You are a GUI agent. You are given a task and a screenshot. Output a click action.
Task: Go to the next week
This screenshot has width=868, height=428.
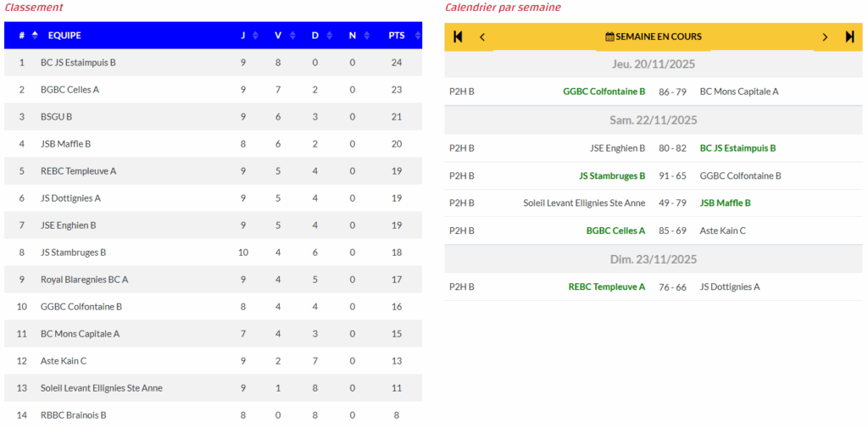coord(825,36)
